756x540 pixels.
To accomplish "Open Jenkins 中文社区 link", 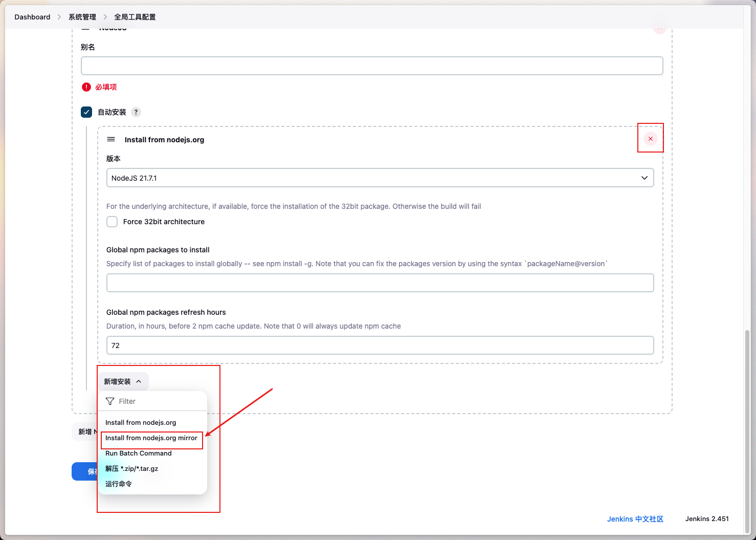I will click(x=635, y=519).
